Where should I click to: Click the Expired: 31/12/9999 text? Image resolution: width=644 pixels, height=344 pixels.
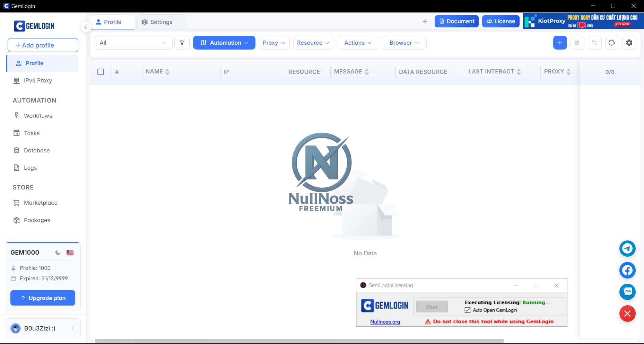coord(44,279)
